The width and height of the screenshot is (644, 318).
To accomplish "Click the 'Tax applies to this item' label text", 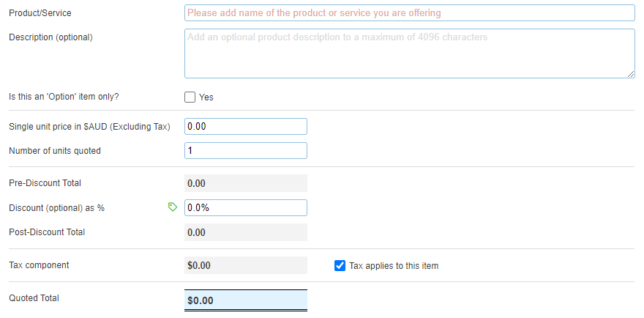I will [x=394, y=266].
